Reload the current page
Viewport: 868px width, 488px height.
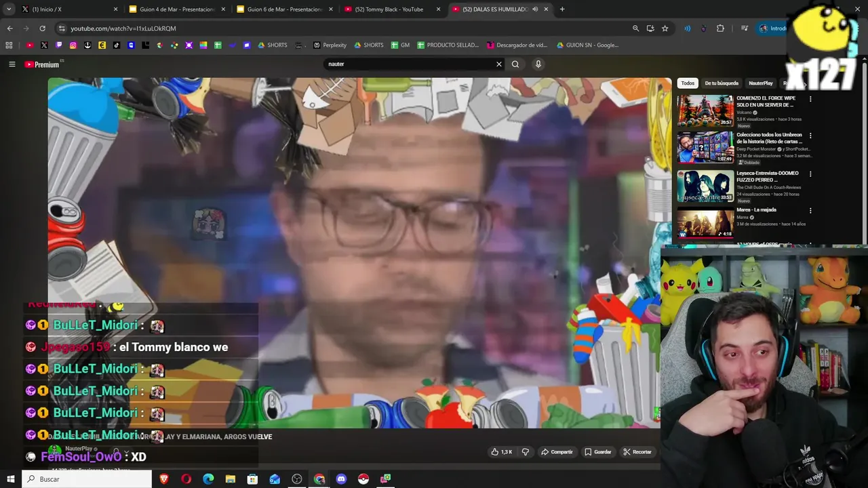42,28
